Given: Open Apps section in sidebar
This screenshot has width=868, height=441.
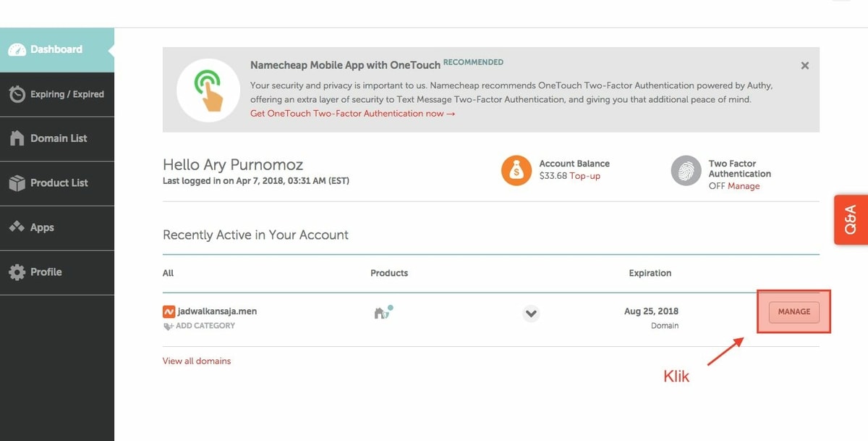Looking at the screenshot, I should click(57, 227).
